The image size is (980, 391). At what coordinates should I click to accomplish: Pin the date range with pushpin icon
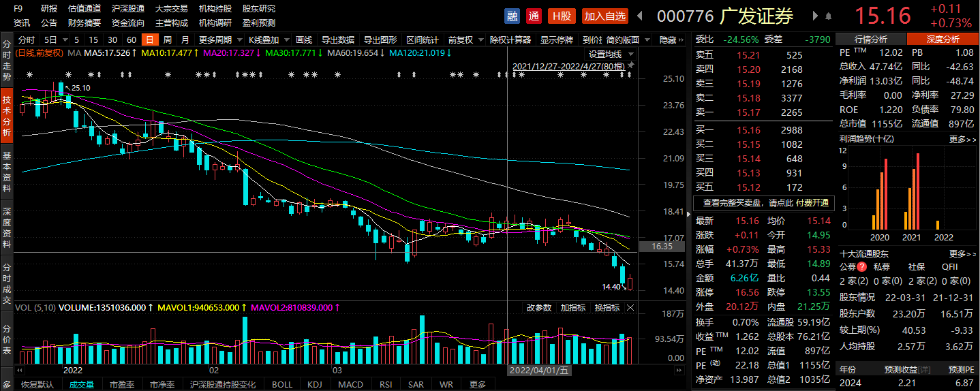(x=631, y=65)
